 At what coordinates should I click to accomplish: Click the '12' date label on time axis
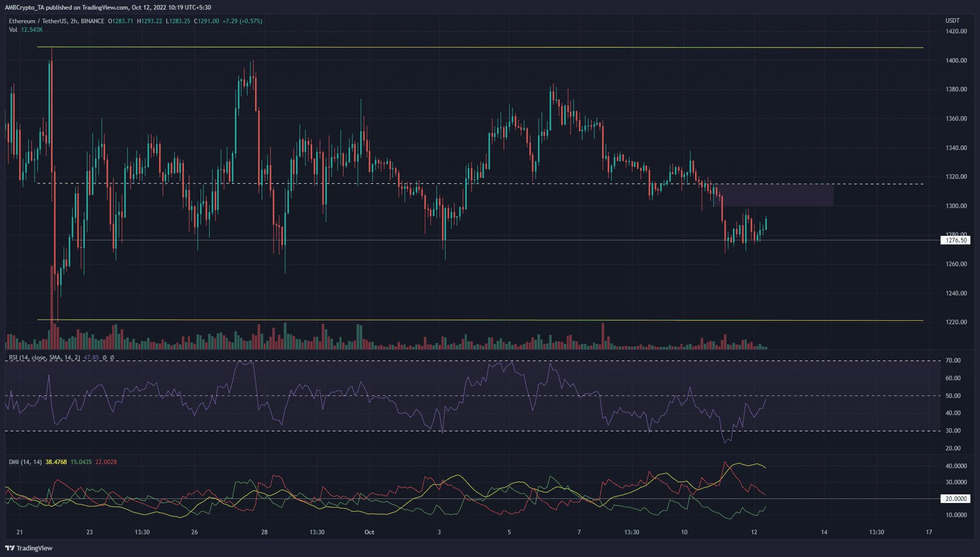tap(754, 532)
